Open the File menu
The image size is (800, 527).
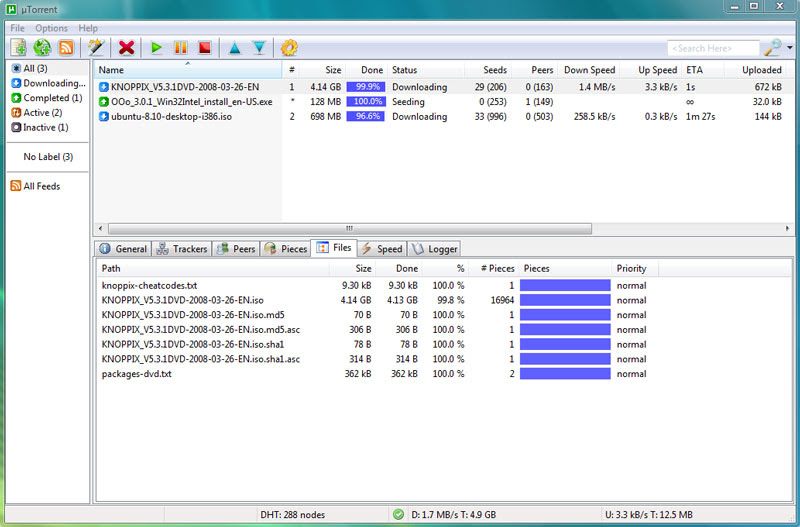[17, 28]
